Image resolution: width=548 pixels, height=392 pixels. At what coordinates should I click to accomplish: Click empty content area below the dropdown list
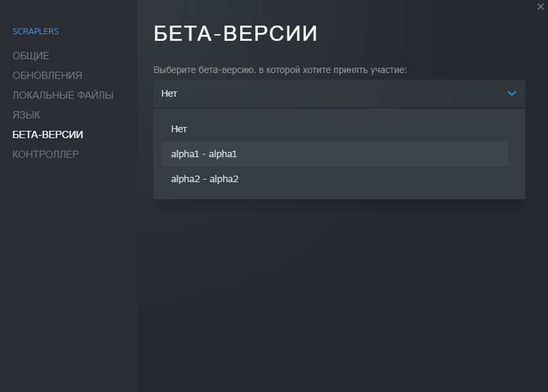339,289
